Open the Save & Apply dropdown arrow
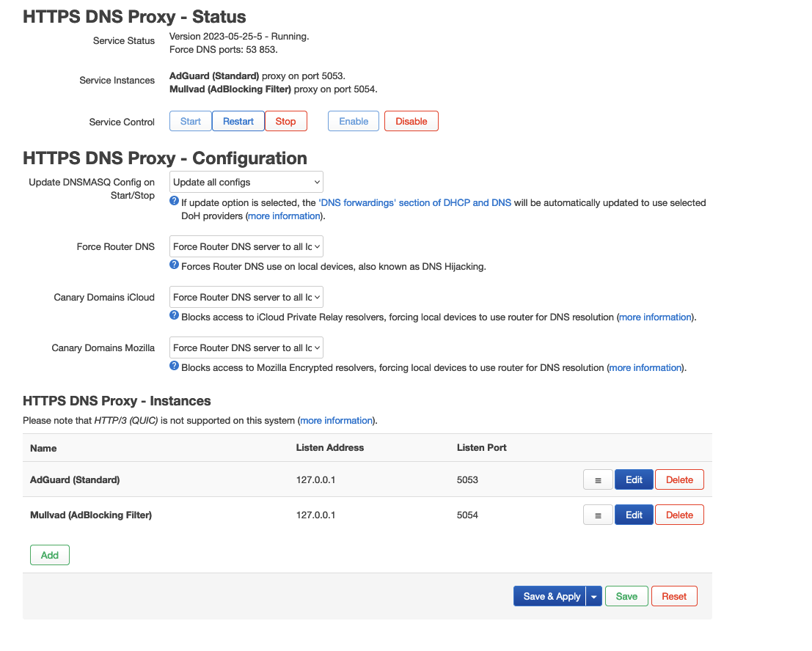This screenshot has height=651, width=812. [594, 596]
